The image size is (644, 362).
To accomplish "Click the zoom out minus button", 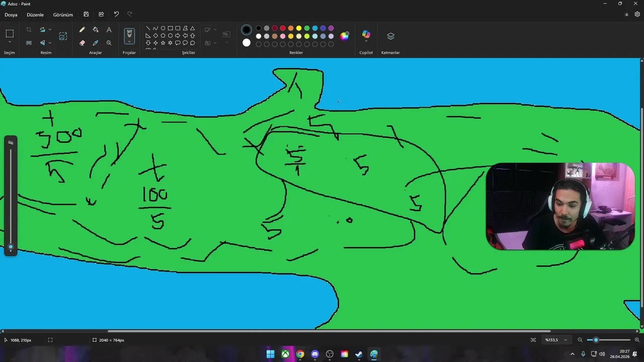I will click(580, 340).
